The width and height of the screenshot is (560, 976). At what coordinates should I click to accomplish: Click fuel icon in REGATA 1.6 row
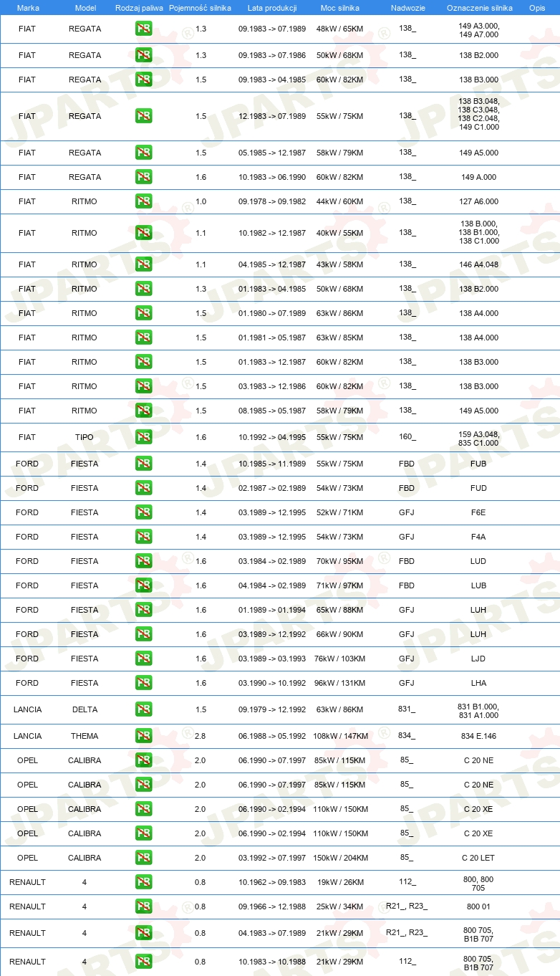[x=143, y=177]
